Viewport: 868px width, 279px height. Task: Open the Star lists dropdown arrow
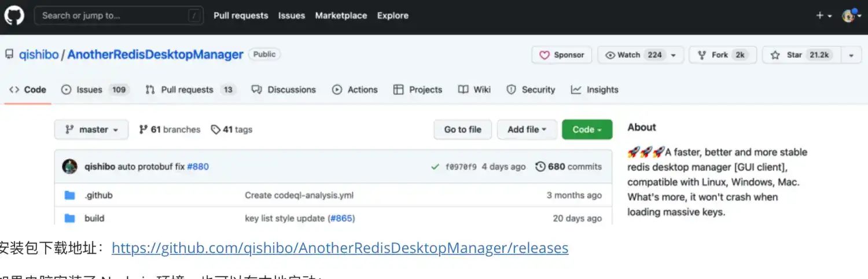click(x=851, y=55)
